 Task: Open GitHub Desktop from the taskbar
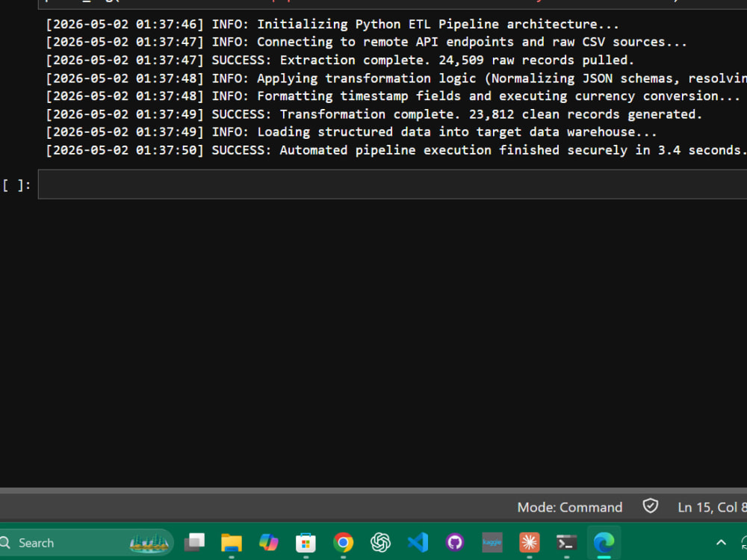(455, 542)
